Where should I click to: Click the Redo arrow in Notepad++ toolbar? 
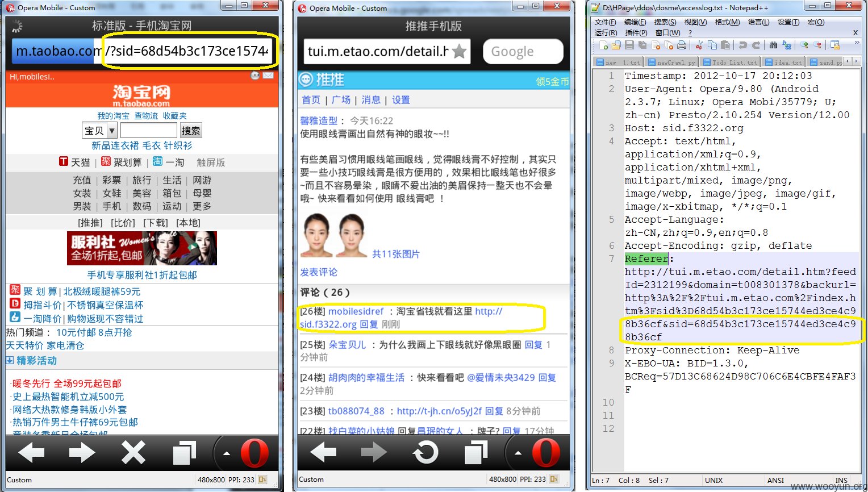click(x=756, y=45)
